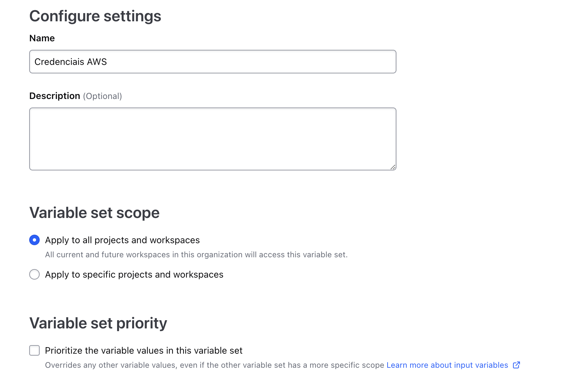Focus the empty Description text area
Image resolution: width=585 pixels, height=392 pixels.
[x=212, y=139]
